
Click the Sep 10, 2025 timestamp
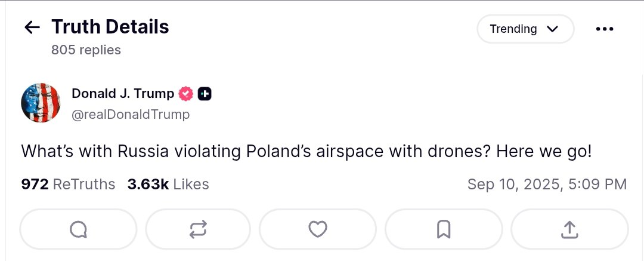coord(547,185)
